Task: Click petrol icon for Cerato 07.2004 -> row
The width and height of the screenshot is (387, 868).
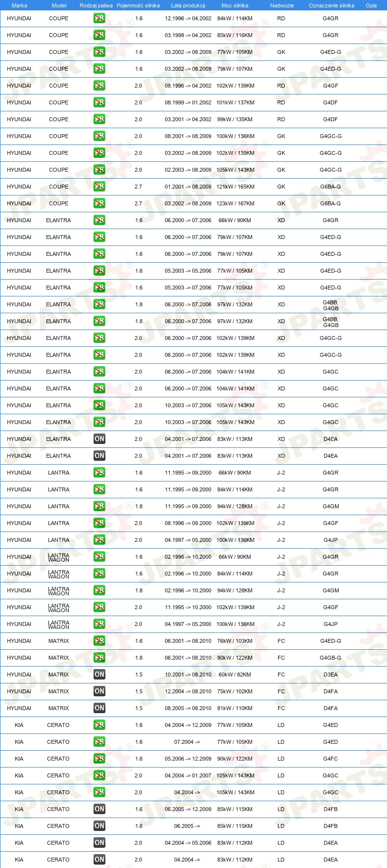Action: pos(99,742)
